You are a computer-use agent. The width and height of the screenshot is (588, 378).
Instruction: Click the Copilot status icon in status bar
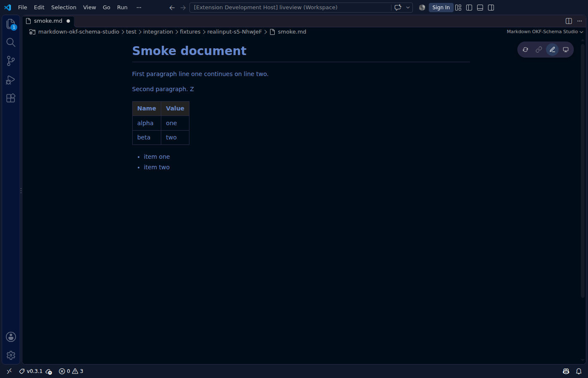(566, 371)
